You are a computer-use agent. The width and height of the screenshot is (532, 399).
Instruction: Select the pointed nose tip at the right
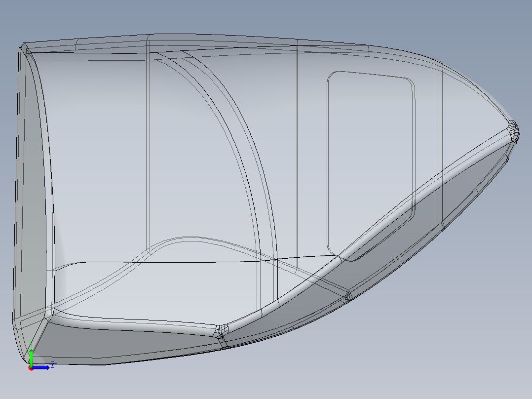514,129
